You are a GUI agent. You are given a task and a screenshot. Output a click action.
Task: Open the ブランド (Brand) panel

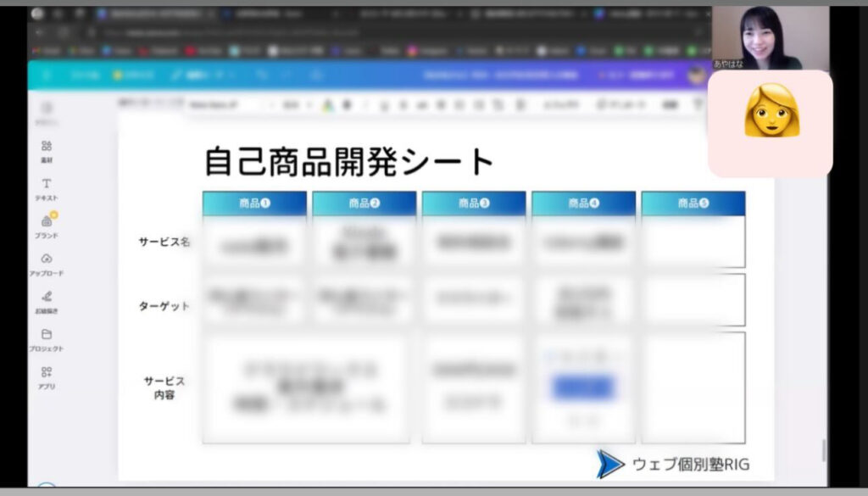point(47,225)
